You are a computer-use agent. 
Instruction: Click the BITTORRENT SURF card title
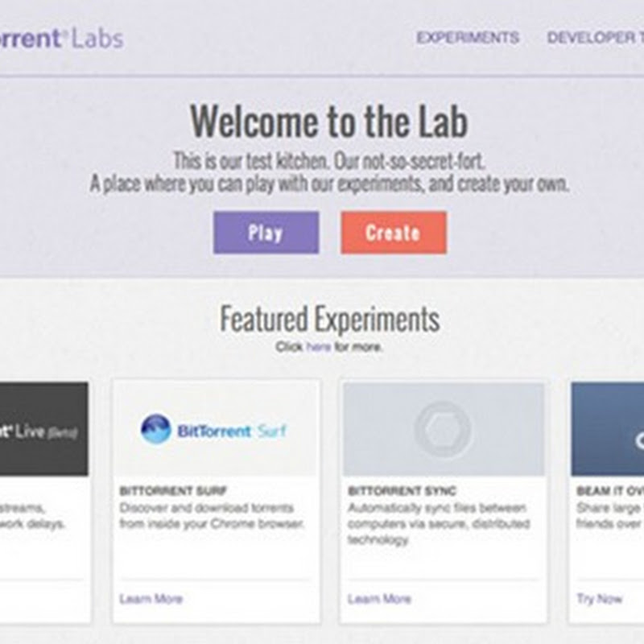pyautogui.click(x=173, y=491)
